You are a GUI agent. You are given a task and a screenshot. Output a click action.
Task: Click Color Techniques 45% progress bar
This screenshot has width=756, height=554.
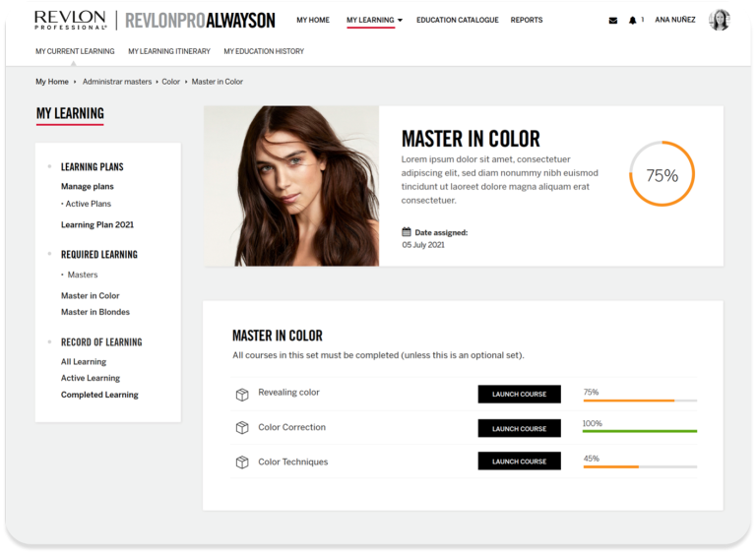(640, 466)
